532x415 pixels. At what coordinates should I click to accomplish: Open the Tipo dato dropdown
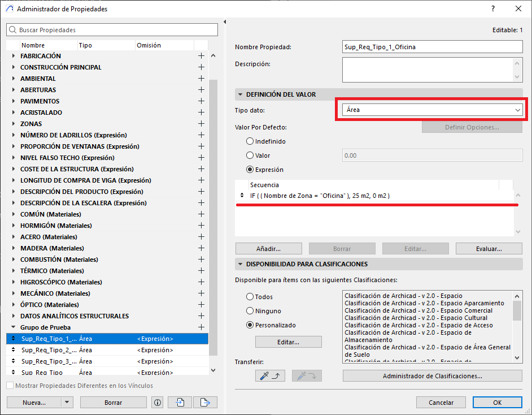click(433, 110)
